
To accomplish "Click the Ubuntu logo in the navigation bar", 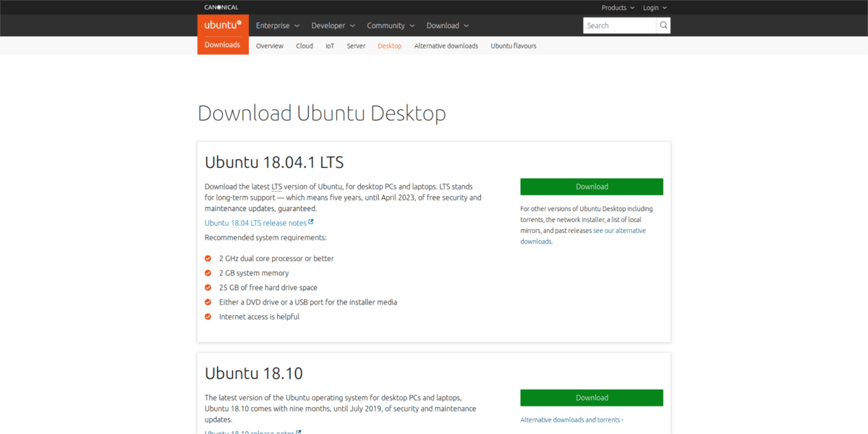I will 222,24.
